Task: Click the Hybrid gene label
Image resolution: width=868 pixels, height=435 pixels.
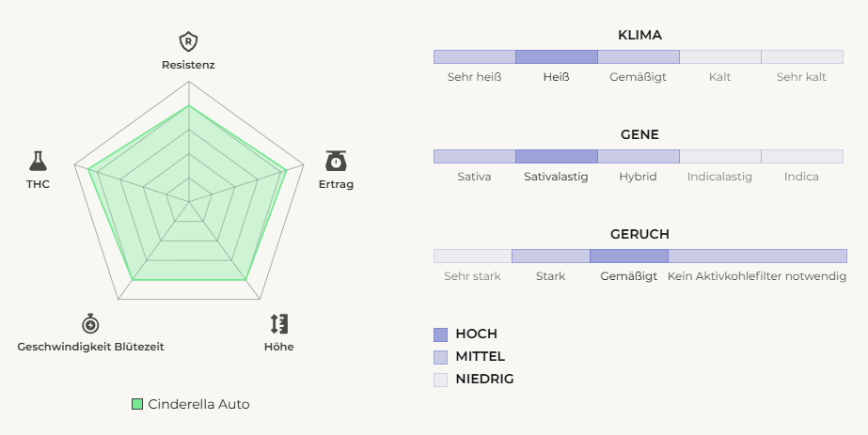Action: pos(639,177)
